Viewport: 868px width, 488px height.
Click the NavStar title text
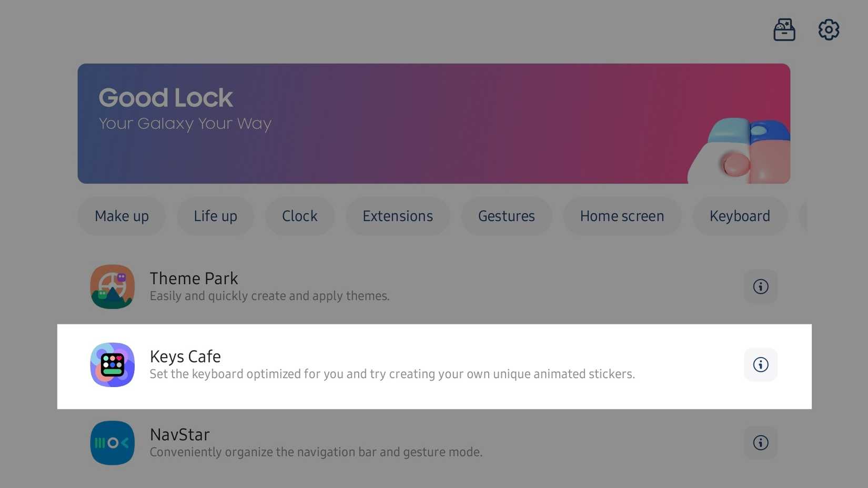(x=180, y=435)
